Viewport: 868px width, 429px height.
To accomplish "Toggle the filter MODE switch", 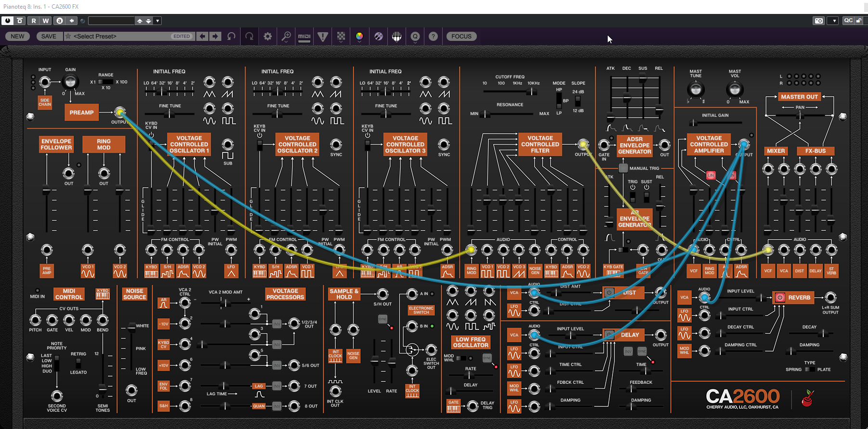I will tap(559, 101).
